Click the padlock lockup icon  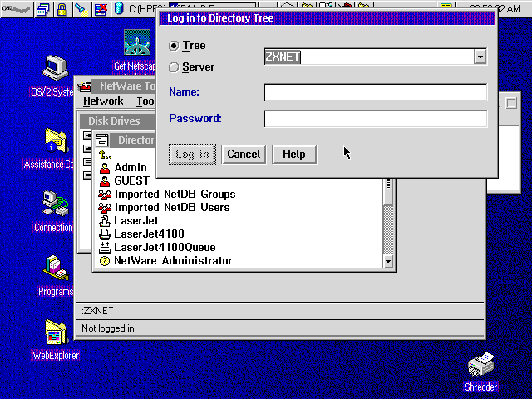[62, 9]
